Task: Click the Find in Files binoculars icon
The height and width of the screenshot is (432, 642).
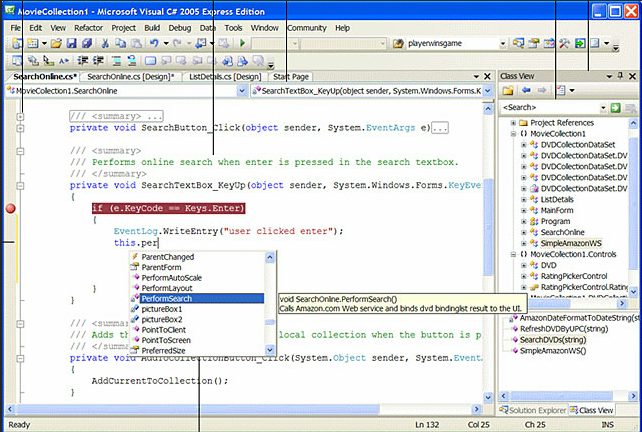Action: tap(398, 43)
